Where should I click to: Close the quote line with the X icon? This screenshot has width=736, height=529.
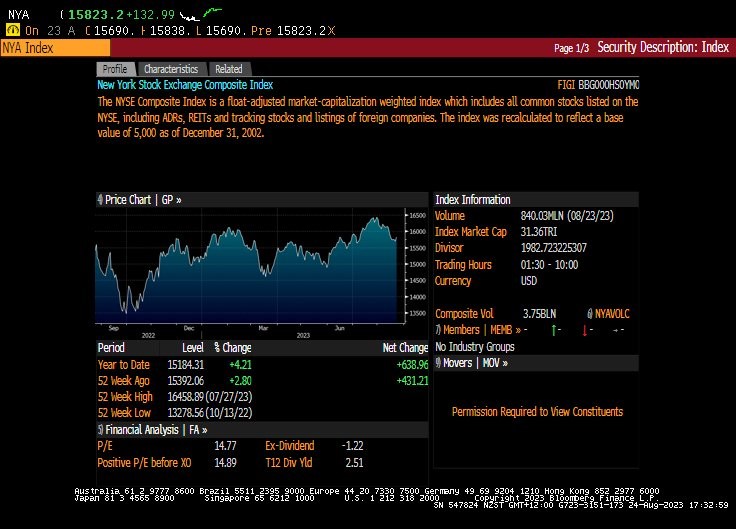pos(331,31)
